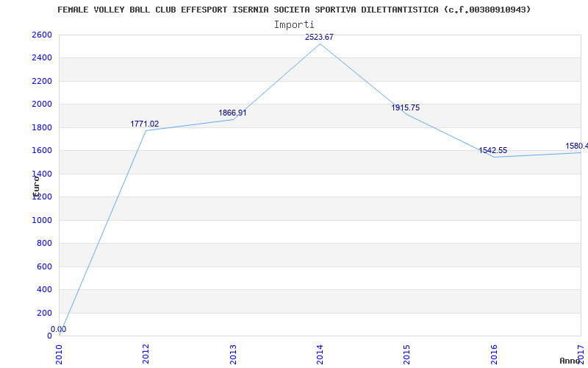
Task: Select data label 0.00
Action: coord(59,329)
